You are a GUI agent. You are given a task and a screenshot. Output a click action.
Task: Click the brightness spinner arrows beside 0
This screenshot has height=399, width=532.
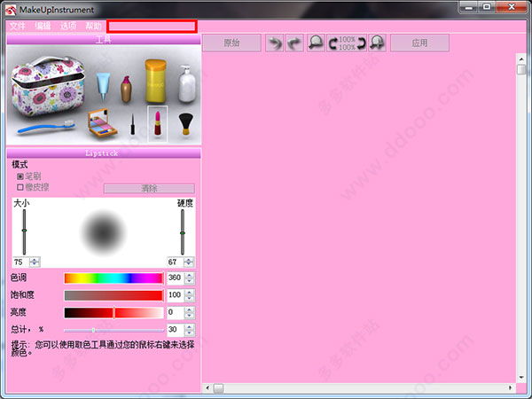coord(190,312)
